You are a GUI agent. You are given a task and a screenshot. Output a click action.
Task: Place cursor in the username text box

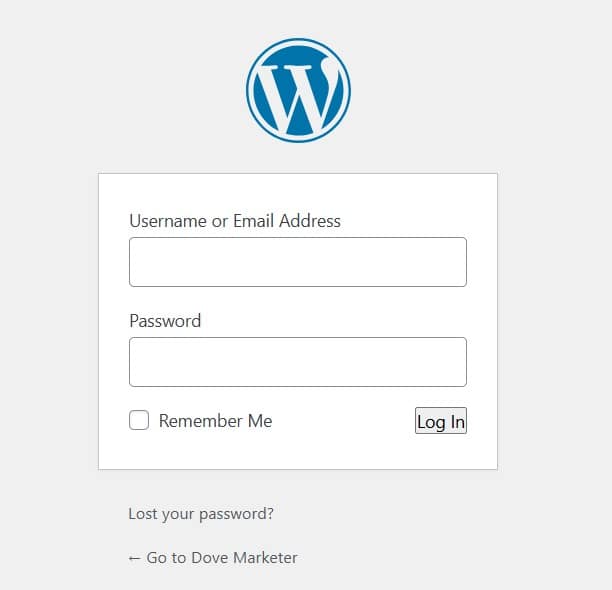298,262
